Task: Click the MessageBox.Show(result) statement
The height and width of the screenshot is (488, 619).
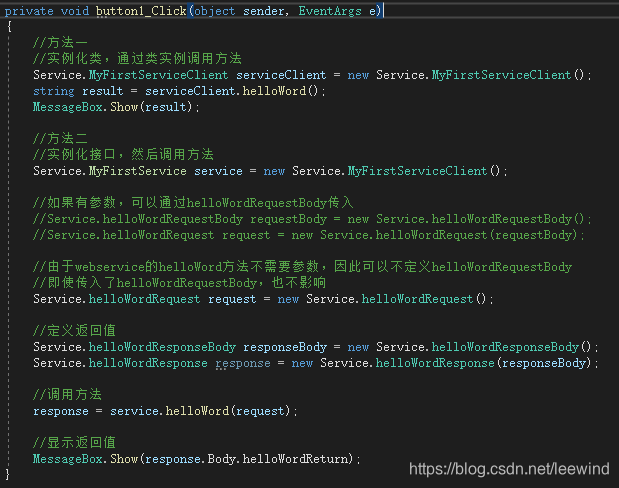Action: [116, 107]
